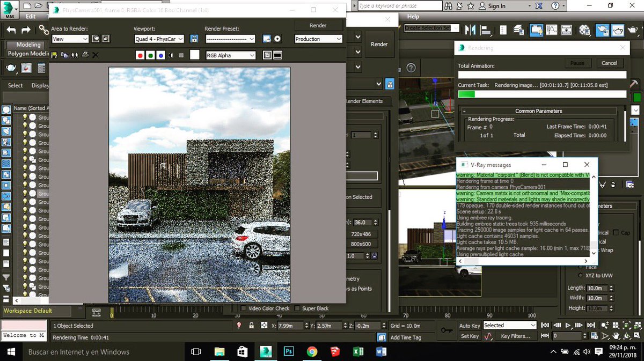The image size is (644, 361).
Task: Click the Key Filters button
Action: [516, 336]
